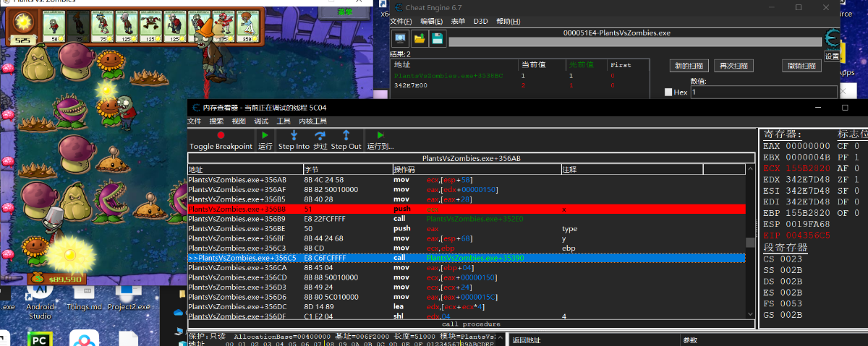Open the process list computer icon
The width and height of the screenshot is (868, 346).
(401, 38)
